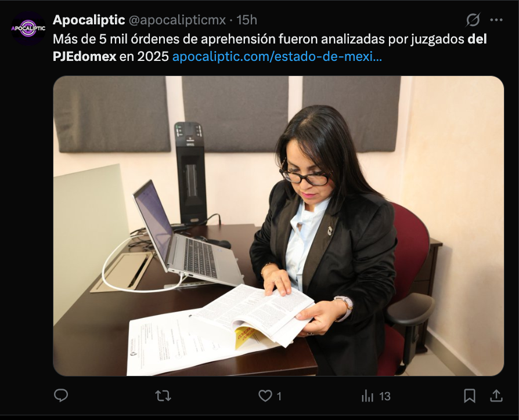Screen dimensions: 519x420
Task: Click the bold PJEdomex text
Action: pos(84,56)
